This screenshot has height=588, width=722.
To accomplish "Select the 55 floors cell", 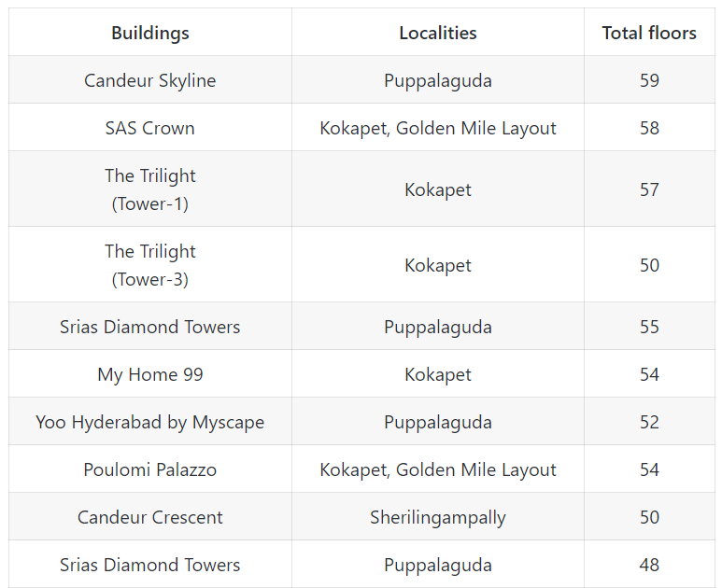I will point(649,327).
